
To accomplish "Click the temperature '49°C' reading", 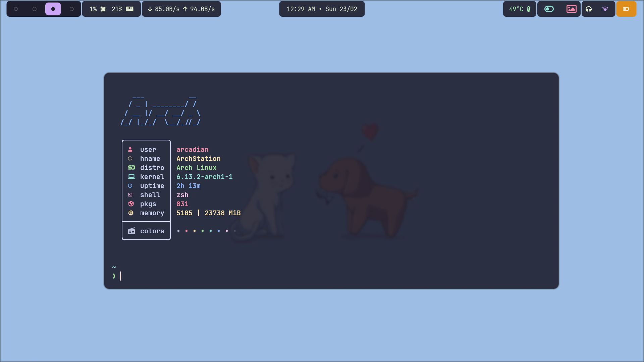I will (516, 9).
